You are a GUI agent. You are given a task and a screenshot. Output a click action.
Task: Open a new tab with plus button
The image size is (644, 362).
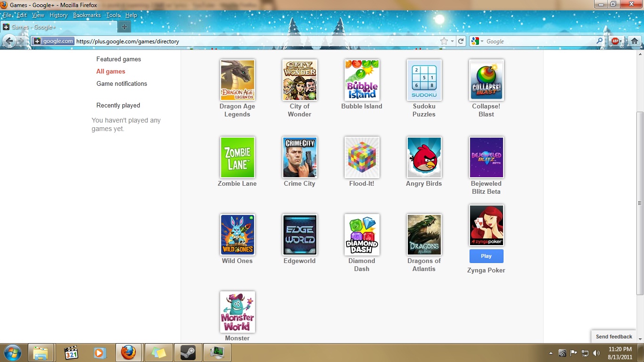pyautogui.click(x=124, y=27)
